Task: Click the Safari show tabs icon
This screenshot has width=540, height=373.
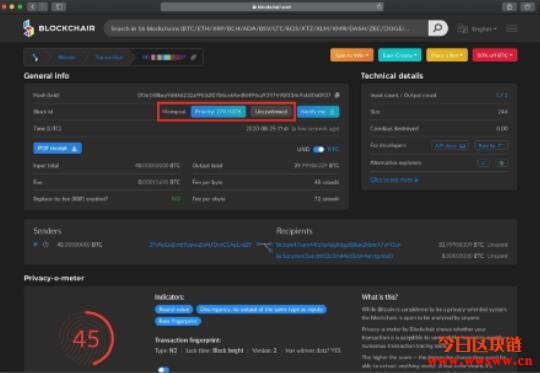Action: (x=527, y=6)
